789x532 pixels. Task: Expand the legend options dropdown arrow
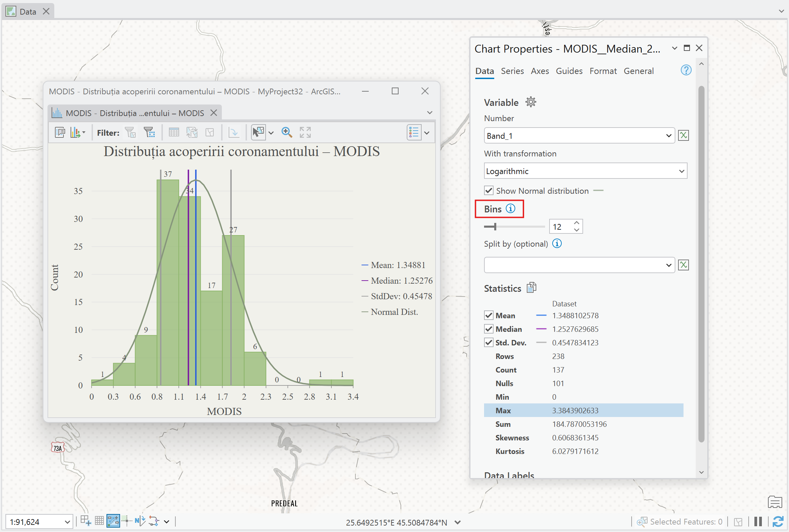click(x=427, y=133)
